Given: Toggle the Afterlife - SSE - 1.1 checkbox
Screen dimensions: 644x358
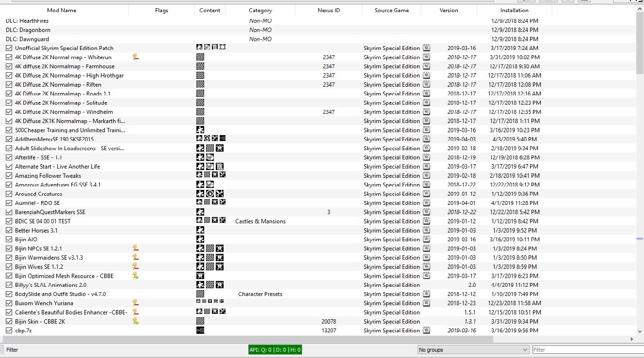Looking at the screenshot, I should pyautogui.click(x=9, y=157).
